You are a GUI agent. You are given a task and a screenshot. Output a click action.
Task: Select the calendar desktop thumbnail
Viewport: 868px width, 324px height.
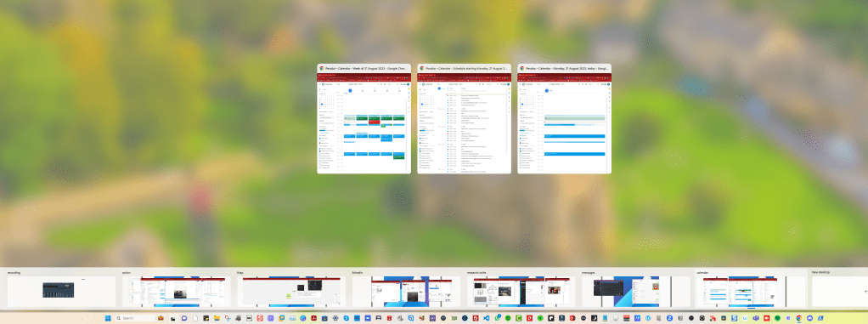coord(751,292)
